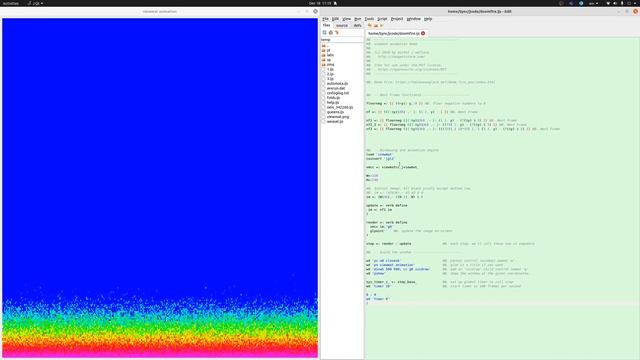This screenshot has width=640, height=360.
Task: Select file queens.ijs in file list
Action: pos(333,112)
